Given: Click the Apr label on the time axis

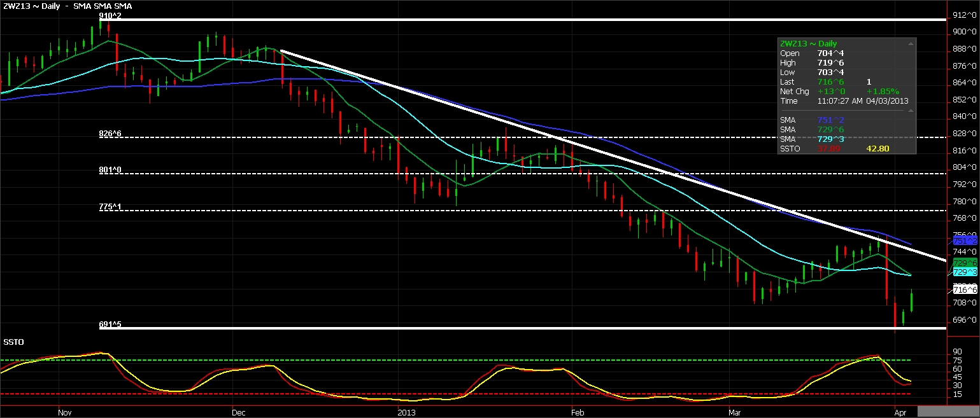Looking at the screenshot, I should tap(901, 412).
